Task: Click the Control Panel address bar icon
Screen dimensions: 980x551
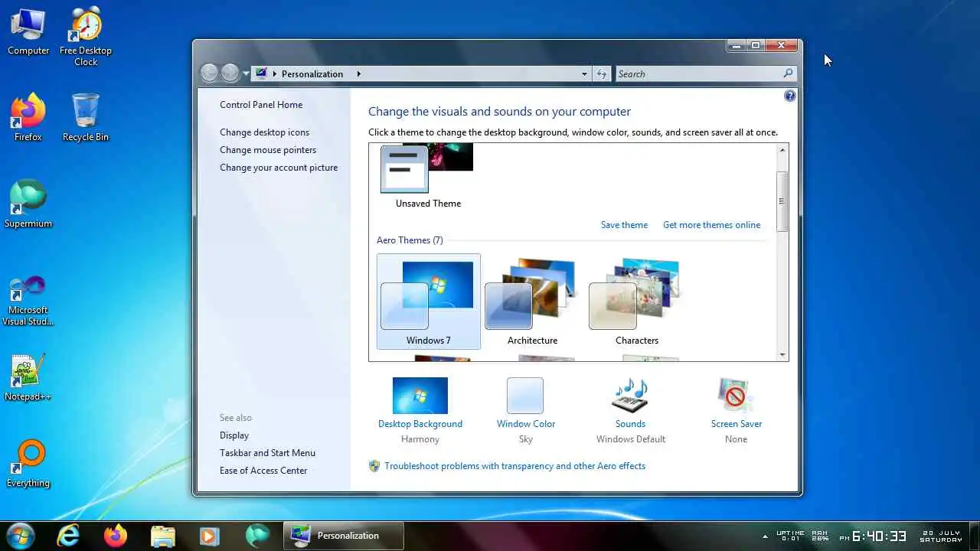Action: coord(262,73)
